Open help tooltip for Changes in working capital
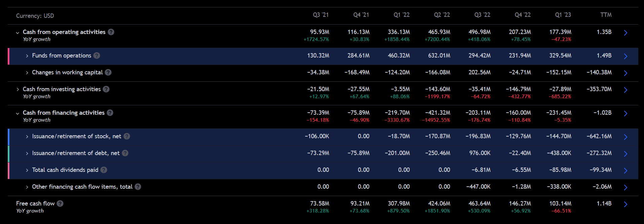The width and height of the screenshot is (644, 224). (x=108, y=72)
